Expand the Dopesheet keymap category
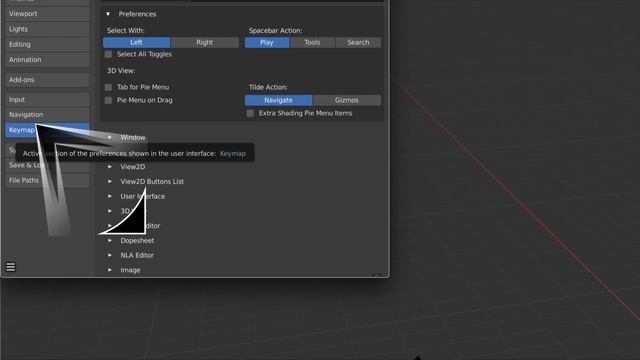 110,240
